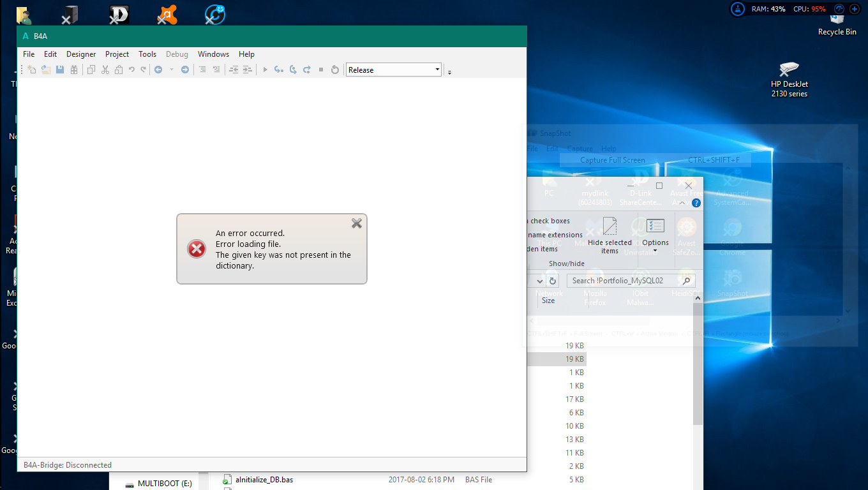Open the Windows menu
868x490 pixels.
pyautogui.click(x=213, y=54)
